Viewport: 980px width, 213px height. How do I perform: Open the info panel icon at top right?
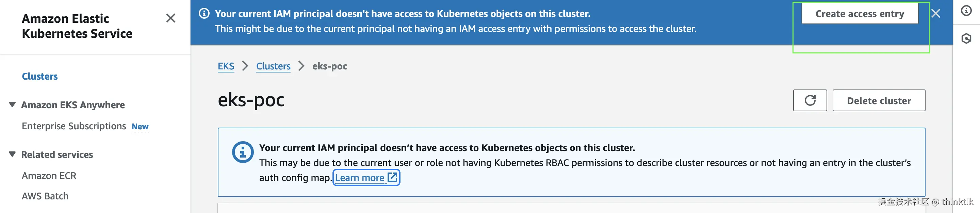click(966, 11)
